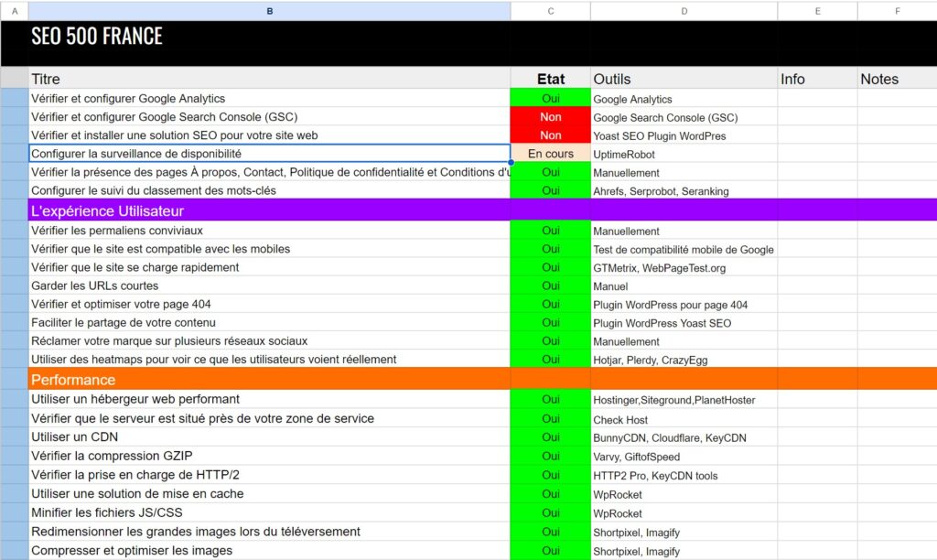Viewport: 937px width, 560px height.
Task: Open Oui status for compression GZIP row
Action: tap(550, 456)
